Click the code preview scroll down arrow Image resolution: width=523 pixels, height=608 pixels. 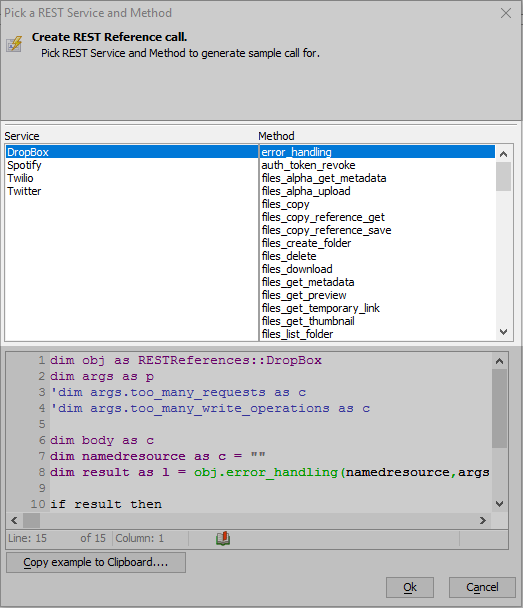499,504
